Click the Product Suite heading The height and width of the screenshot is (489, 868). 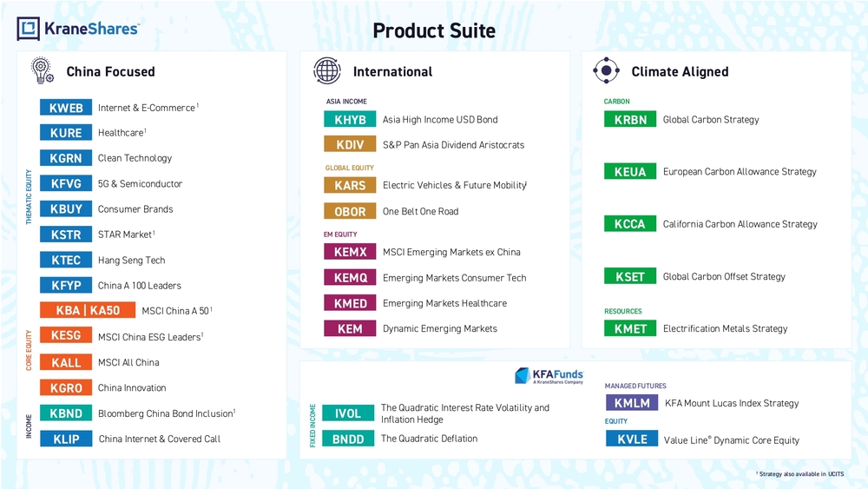click(434, 31)
